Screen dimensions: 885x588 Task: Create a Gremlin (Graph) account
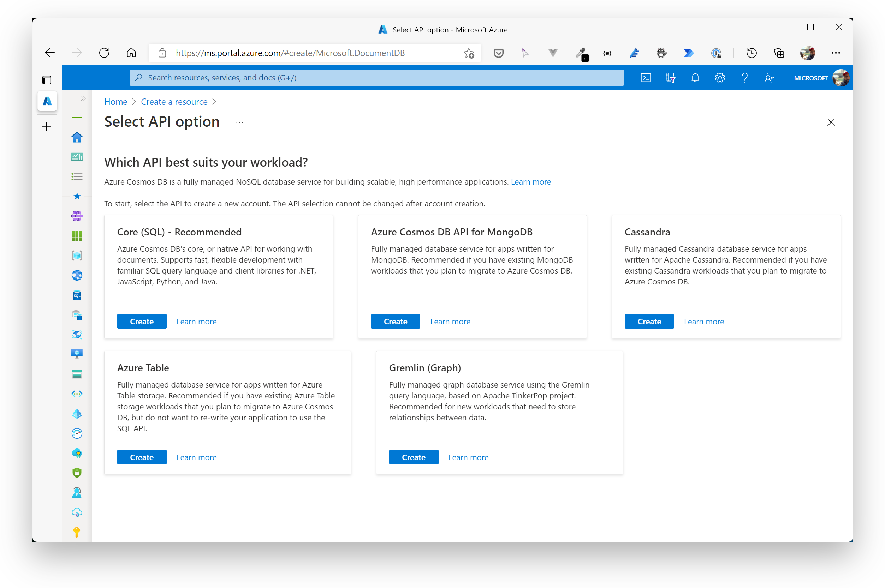point(414,457)
